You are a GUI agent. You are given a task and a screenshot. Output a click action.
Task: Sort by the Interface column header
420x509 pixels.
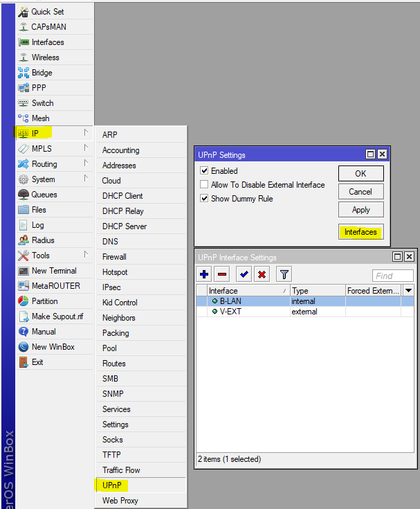(248, 291)
